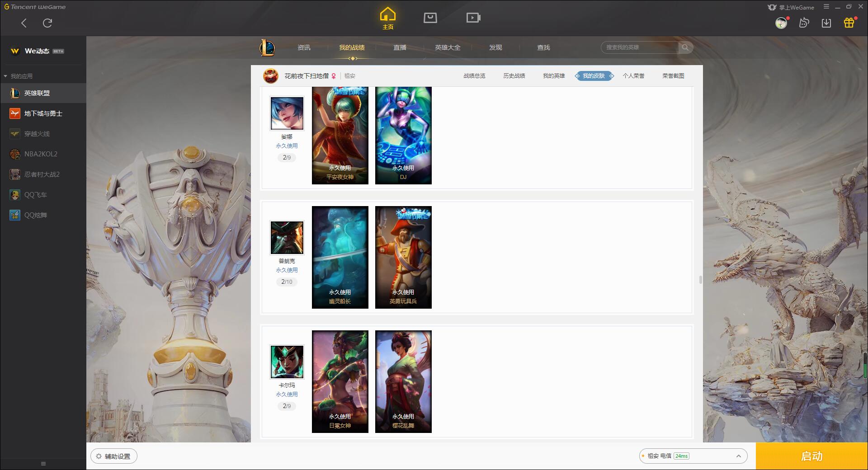Viewport: 868px width, 470px height.
Task: Open the 主页 home icon
Action: (x=388, y=19)
